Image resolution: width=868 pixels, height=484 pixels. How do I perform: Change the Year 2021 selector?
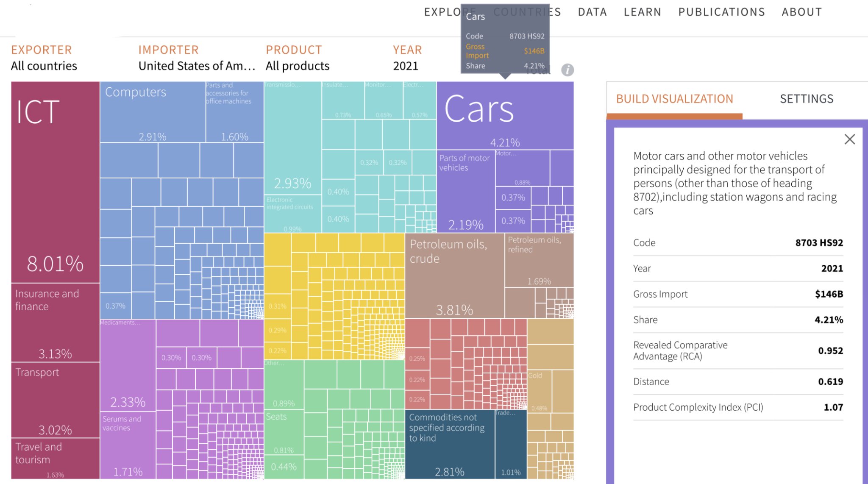406,66
